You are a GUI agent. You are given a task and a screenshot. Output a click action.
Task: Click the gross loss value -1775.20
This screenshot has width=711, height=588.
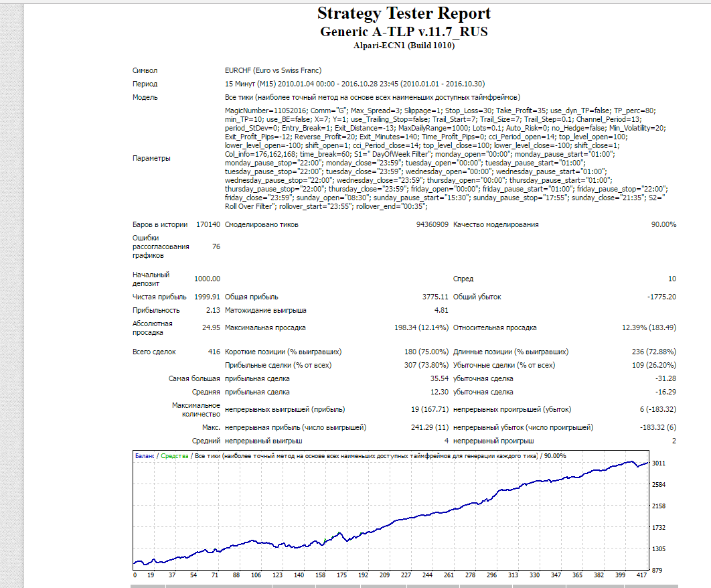tap(661, 297)
